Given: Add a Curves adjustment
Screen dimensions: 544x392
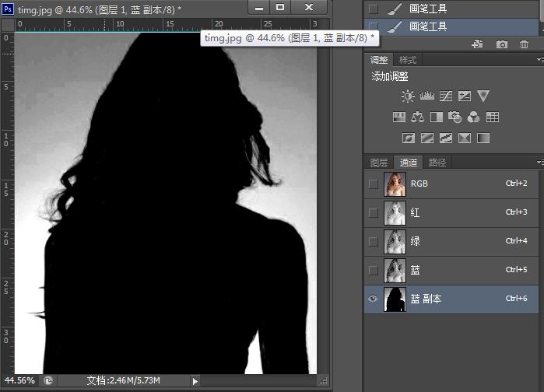Looking at the screenshot, I should pyautogui.click(x=446, y=96).
